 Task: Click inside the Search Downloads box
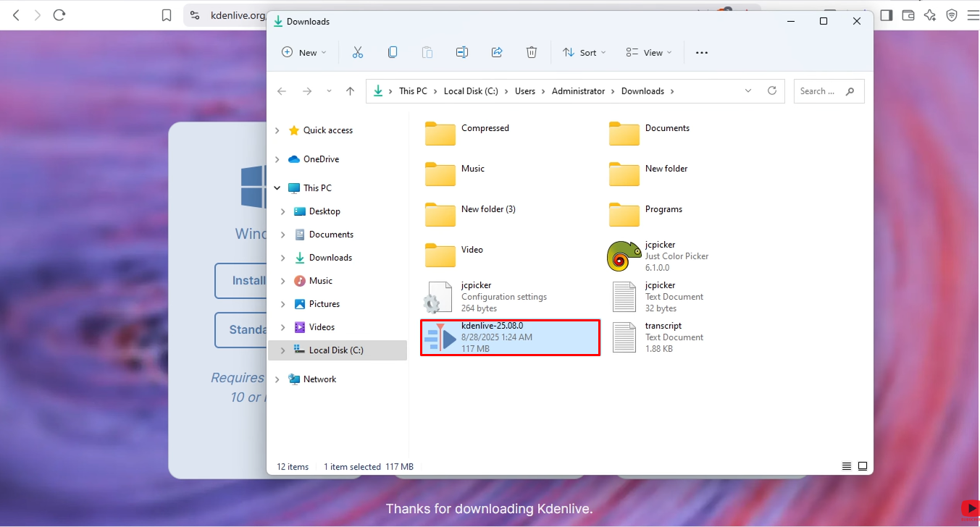[x=822, y=90]
